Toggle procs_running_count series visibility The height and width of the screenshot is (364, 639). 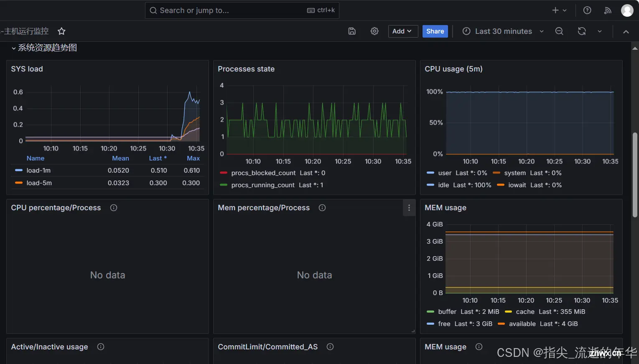click(263, 185)
